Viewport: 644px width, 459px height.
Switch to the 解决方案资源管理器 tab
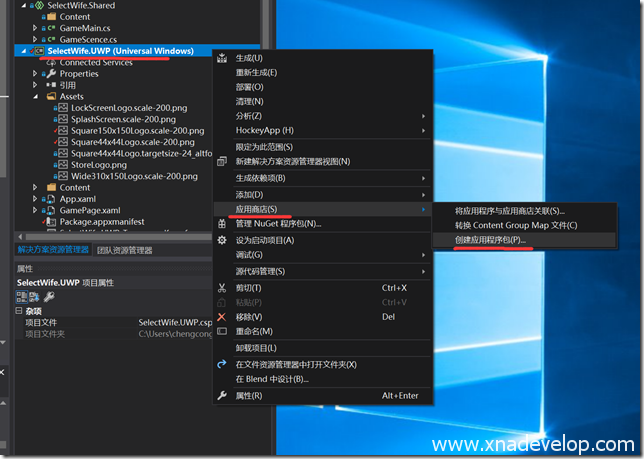[52, 250]
